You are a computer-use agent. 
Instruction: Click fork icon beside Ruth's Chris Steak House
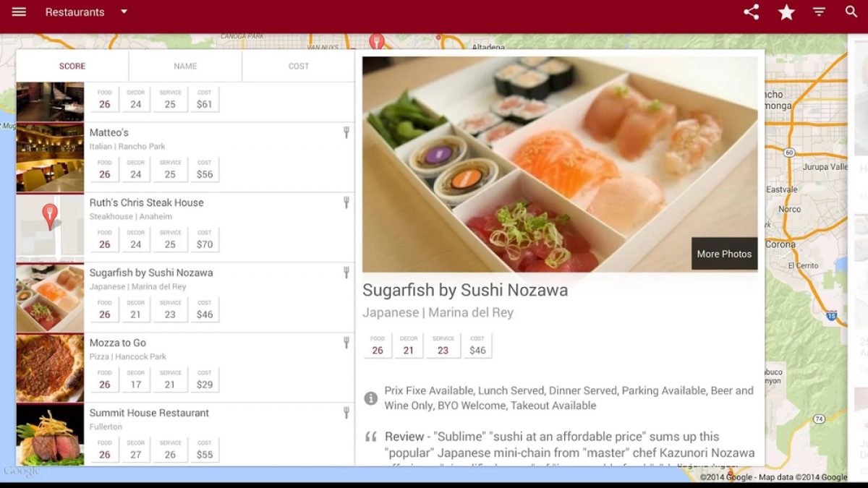[x=346, y=202]
